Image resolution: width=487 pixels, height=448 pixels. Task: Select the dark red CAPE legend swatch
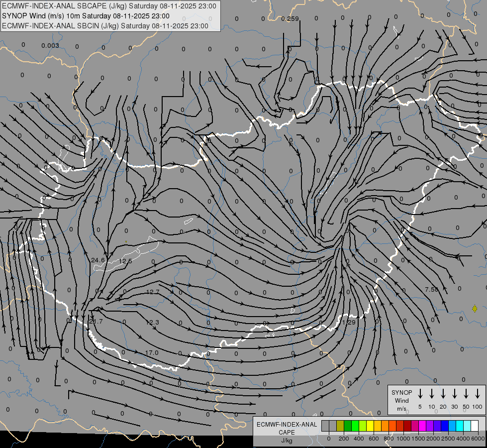point(407,426)
